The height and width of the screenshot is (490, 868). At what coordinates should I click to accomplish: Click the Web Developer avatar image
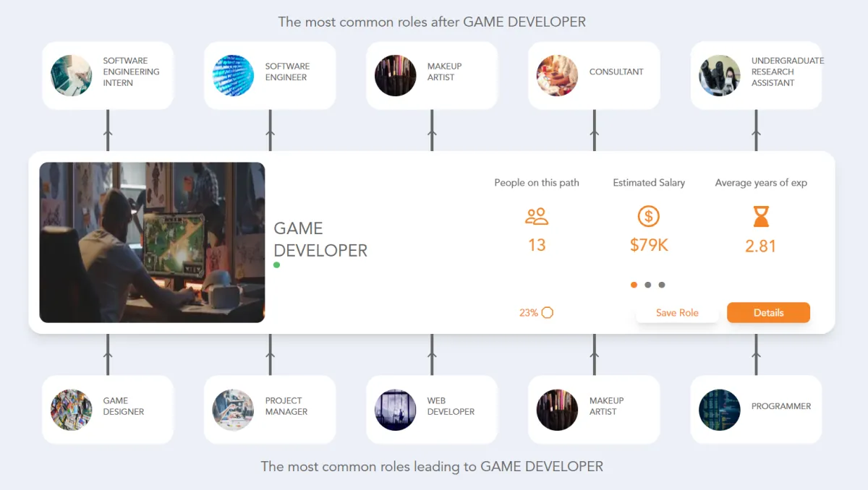(395, 409)
